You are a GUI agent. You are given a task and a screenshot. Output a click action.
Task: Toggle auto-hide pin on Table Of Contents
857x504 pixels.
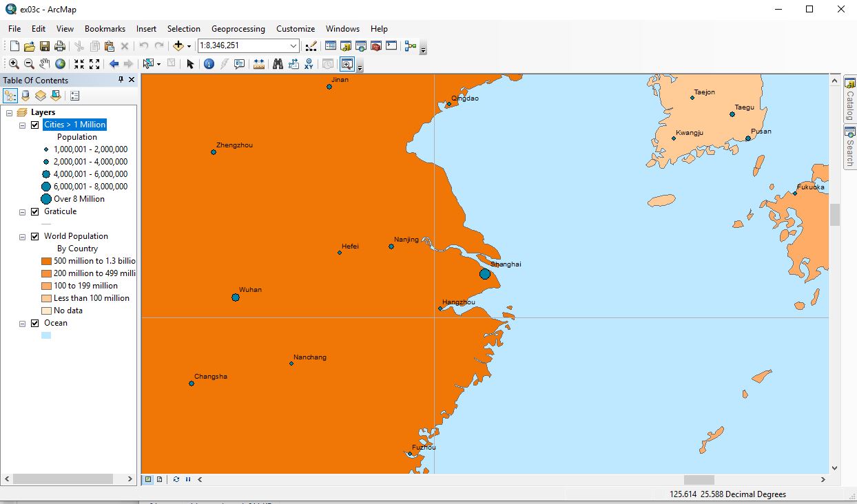point(121,80)
